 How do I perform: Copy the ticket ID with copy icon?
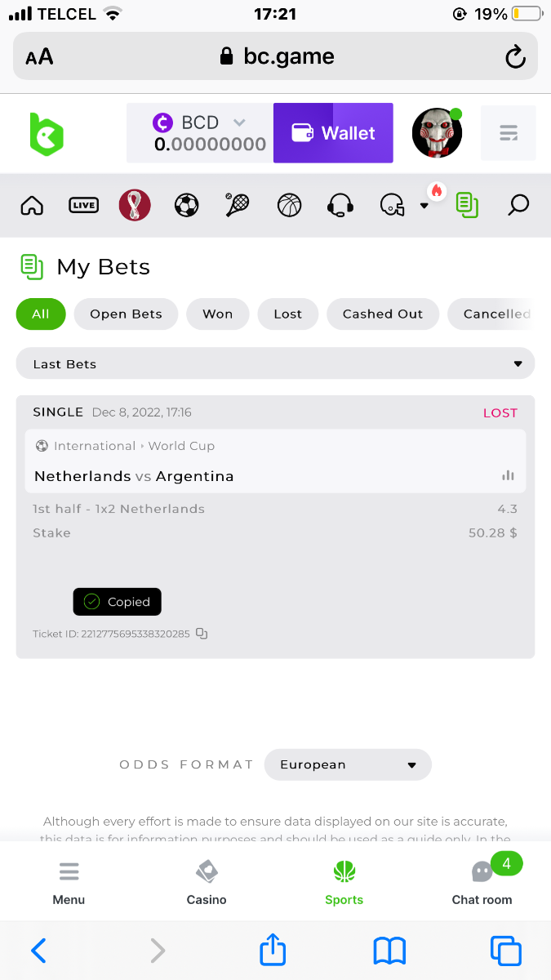point(202,634)
